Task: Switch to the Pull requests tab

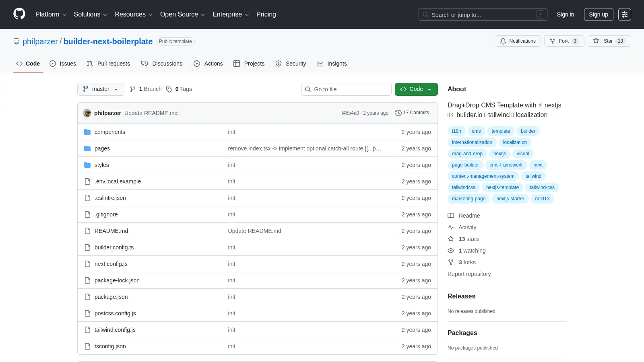Action: click(108, 64)
